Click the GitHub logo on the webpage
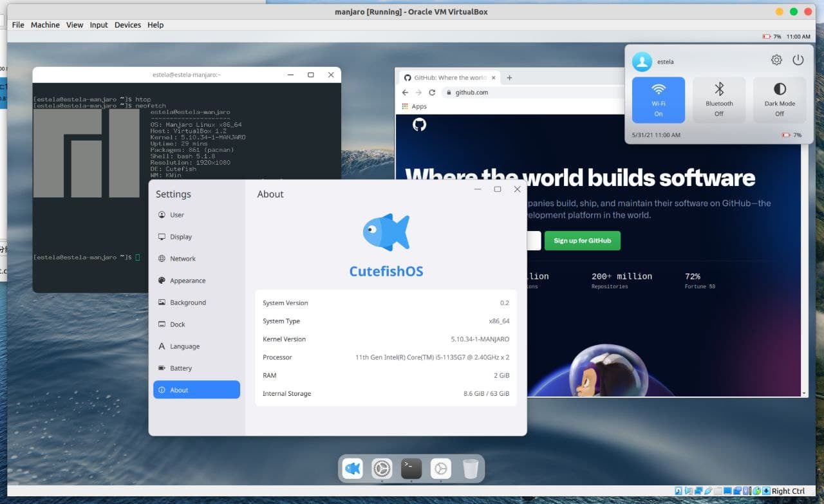This screenshot has height=504, width=824. point(419,124)
